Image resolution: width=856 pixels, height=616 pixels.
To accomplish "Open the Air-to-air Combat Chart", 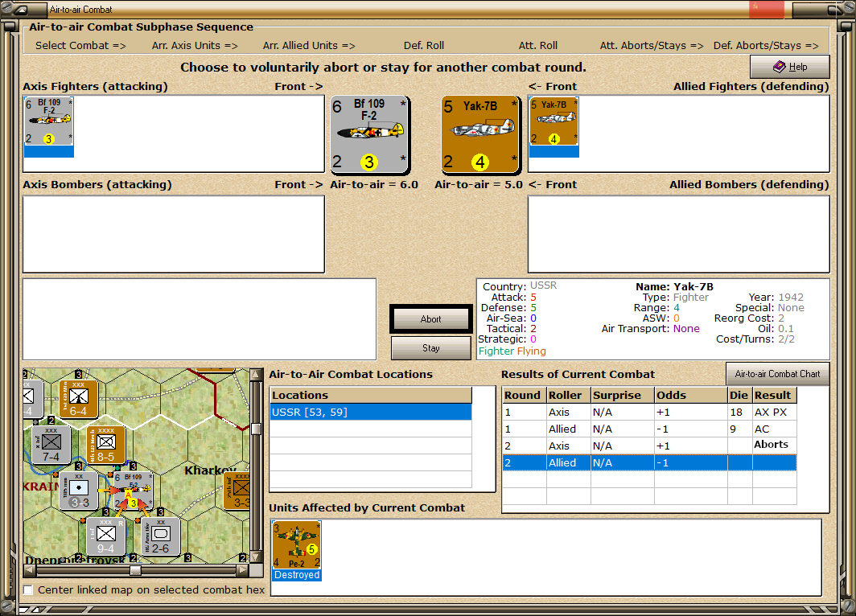I will pos(777,374).
